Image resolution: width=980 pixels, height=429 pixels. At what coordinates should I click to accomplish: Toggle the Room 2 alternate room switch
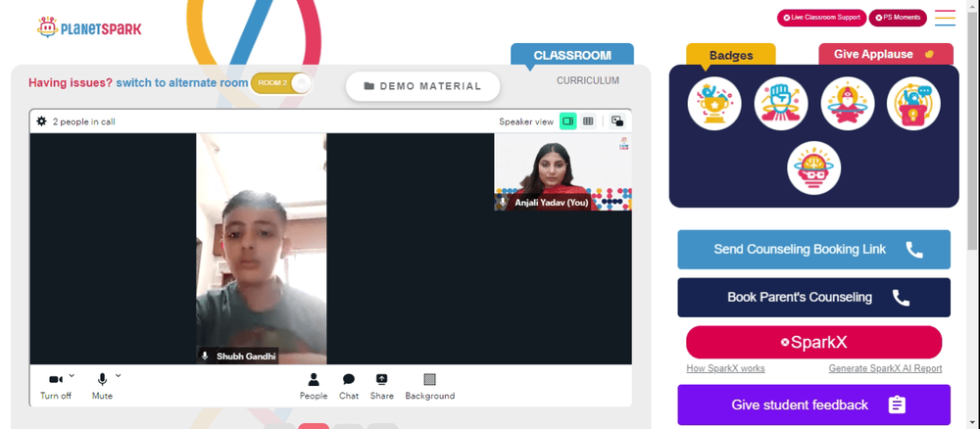point(281,83)
